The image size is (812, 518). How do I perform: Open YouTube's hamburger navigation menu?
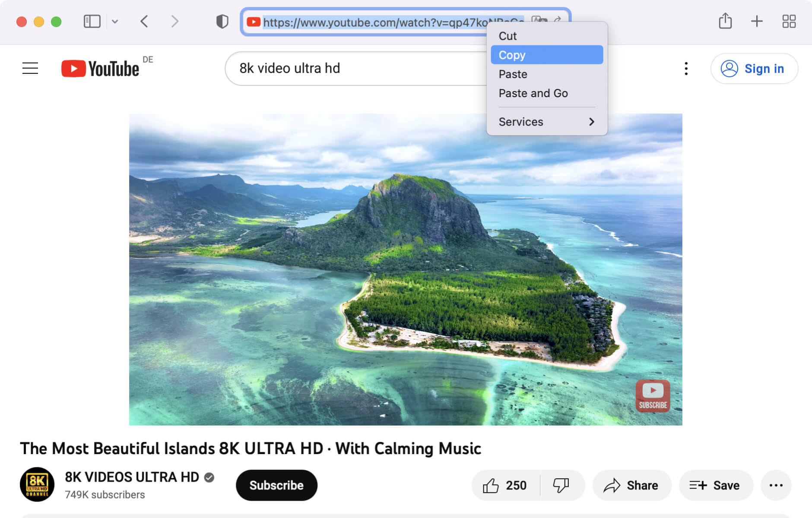tap(30, 68)
